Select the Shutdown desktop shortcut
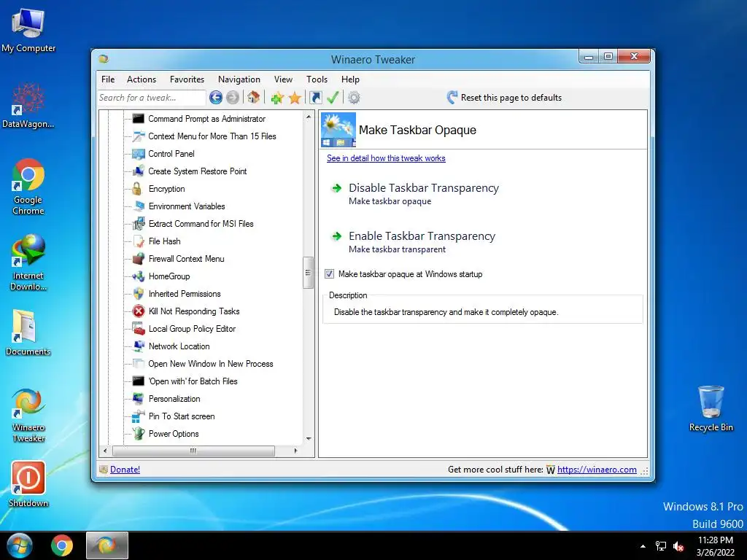The image size is (747, 560). tap(28, 484)
